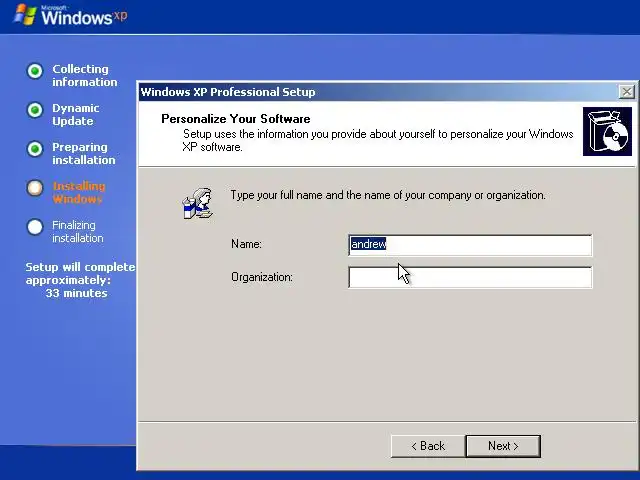Focus the Name input field
Image resolution: width=640 pixels, height=480 pixels.
tap(470, 244)
